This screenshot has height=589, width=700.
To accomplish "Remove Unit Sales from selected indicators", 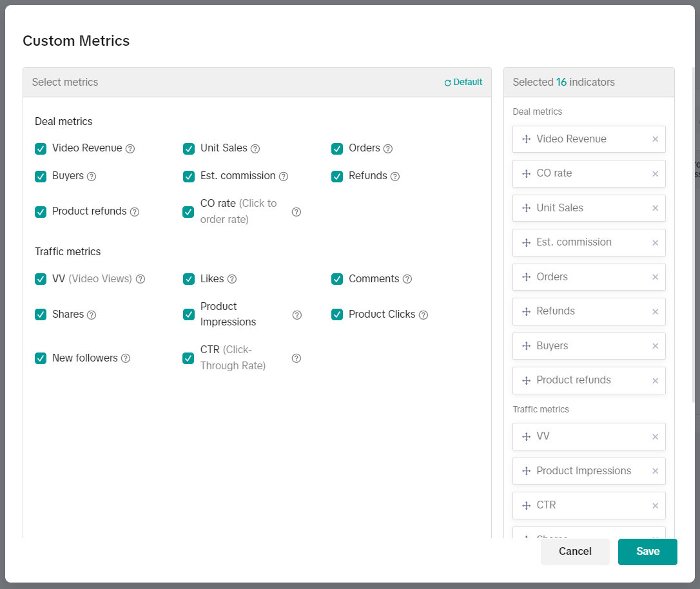I will pyautogui.click(x=655, y=208).
